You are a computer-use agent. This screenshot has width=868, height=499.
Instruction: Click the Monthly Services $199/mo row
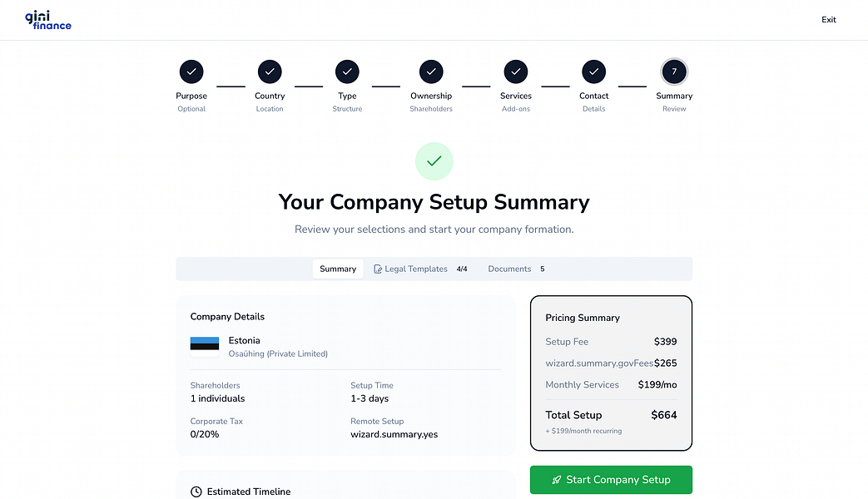(x=610, y=385)
